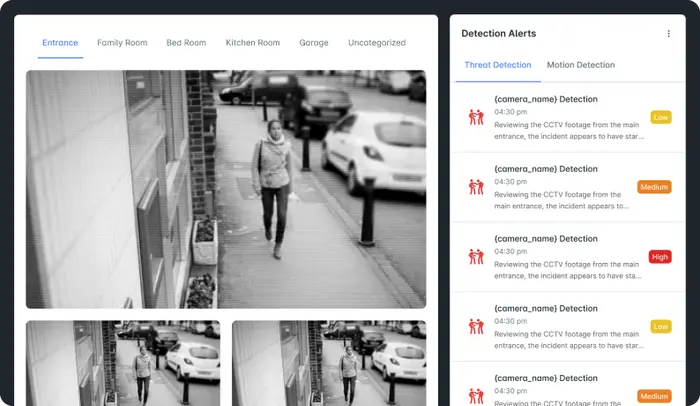Switch to the Bed Room tab
The width and height of the screenshot is (700, 406).
pyautogui.click(x=186, y=43)
